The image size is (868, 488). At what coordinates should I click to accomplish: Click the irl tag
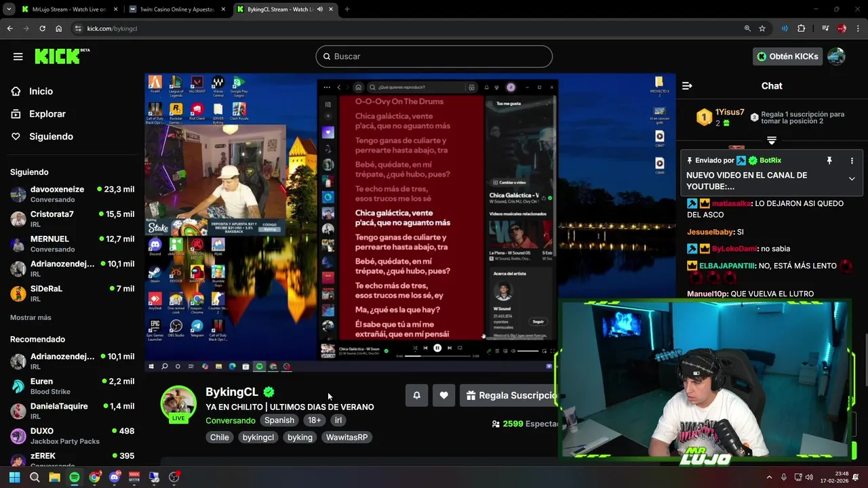point(338,420)
